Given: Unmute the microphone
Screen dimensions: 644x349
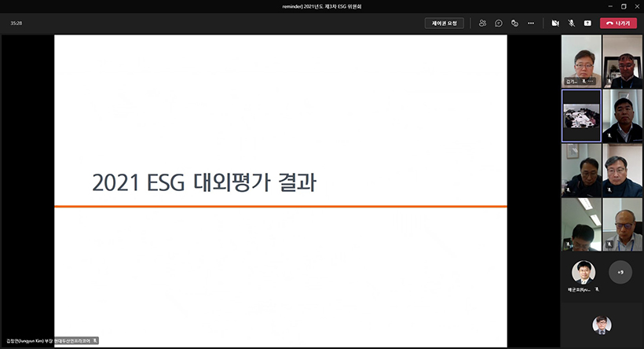Looking at the screenshot, I should (571, 24).
